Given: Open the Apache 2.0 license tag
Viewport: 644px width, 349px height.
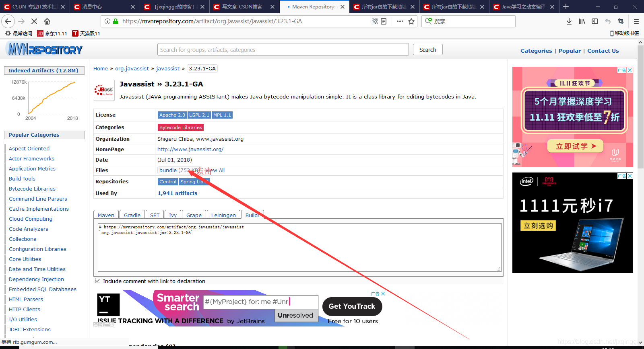Looking at the screenshot, I should point(172,115).
